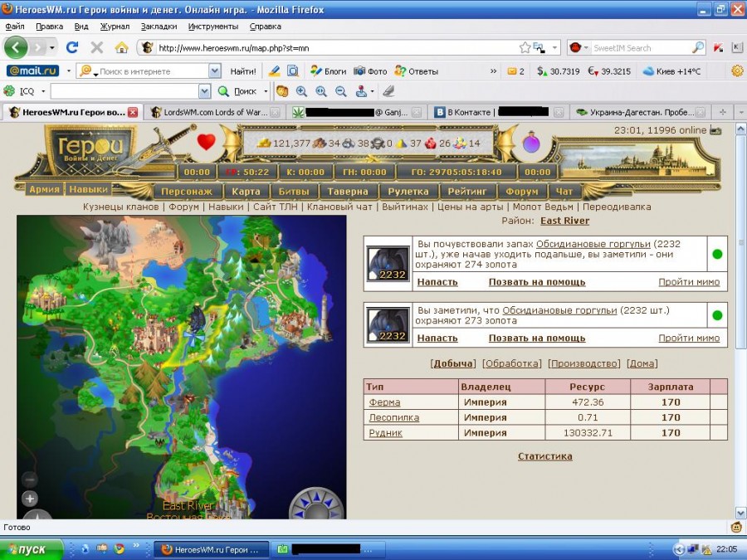Click the Windows пуск start button
Screen dimensions: 747x560
(x=32, y=549)
